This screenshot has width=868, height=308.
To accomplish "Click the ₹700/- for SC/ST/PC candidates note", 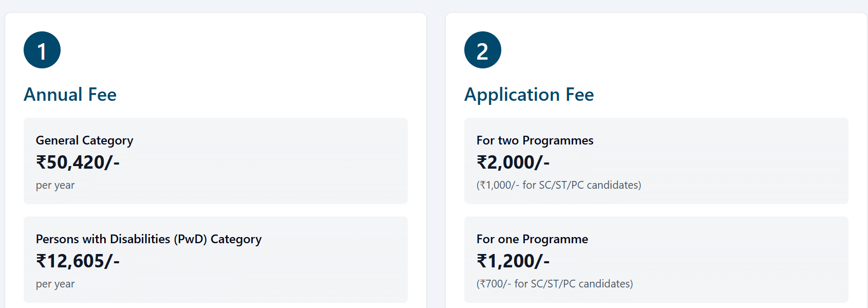I will [x=555, y=284].
